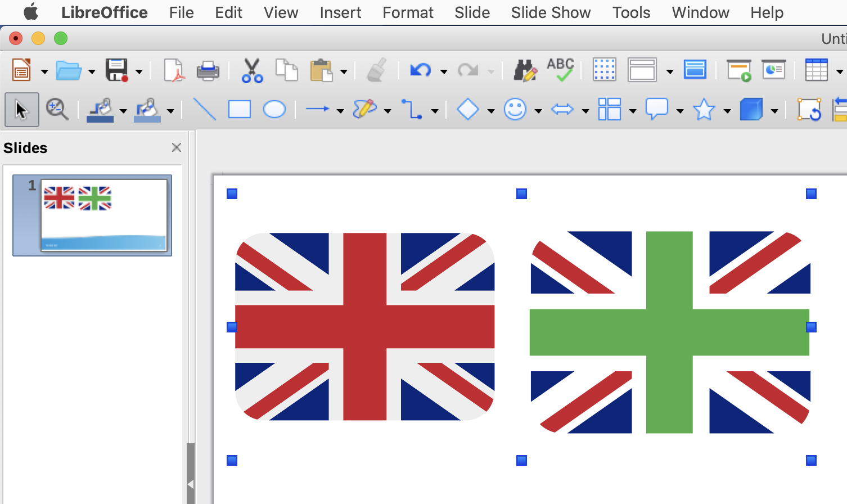The image size is (847, 504).
Task: Close the Slides panel
Action: (x=177, y=147)
